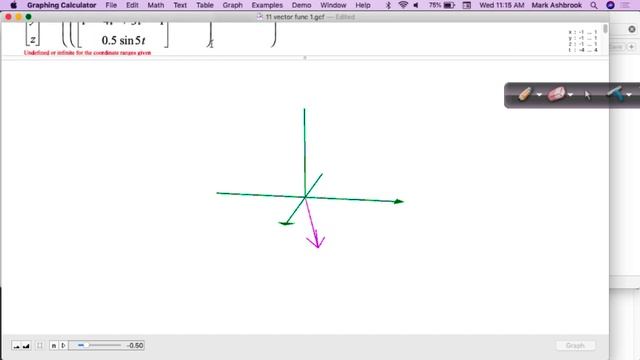The image size is (640, 360).
Task: Click the Siri icon in menu bar
Action: pyautogui.click(x=611, y=5)
